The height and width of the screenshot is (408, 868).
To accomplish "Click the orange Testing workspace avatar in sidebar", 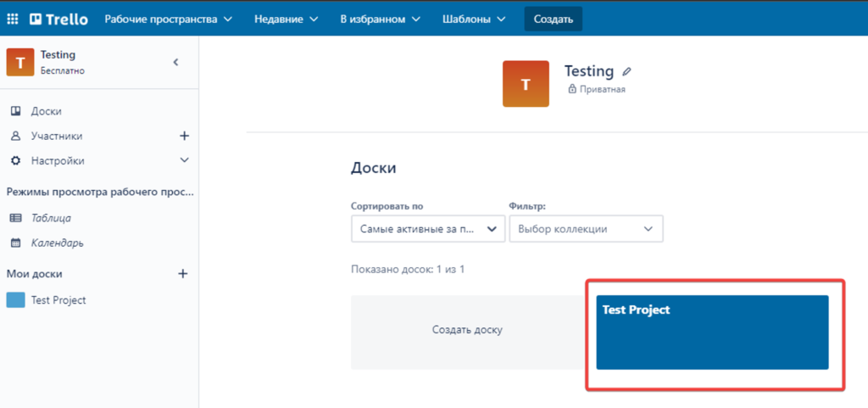I will tap(20, 62).
